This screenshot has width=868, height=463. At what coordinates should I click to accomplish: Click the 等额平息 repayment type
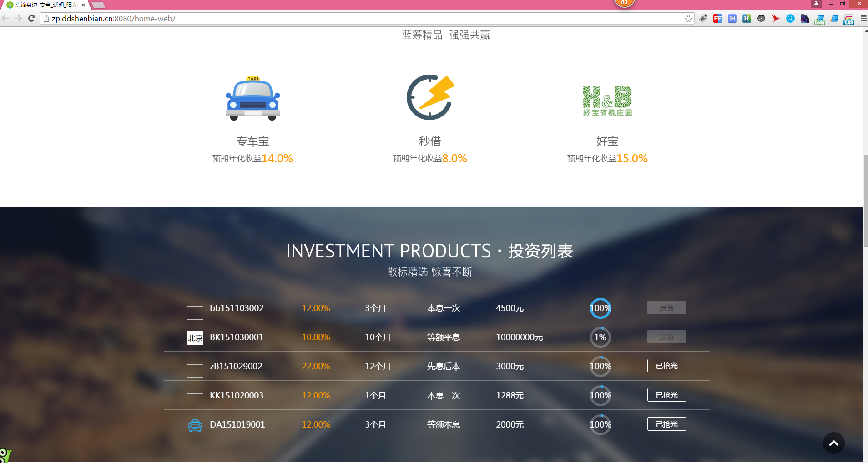(444, 337)
